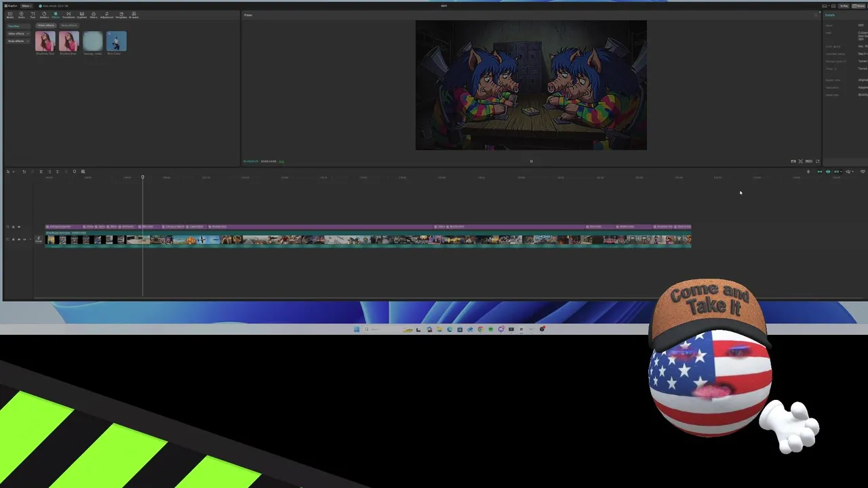This screenshot has height=488, width=868.
Task: Expand Body effects sidebar category
Action: [x=18, y=41]
